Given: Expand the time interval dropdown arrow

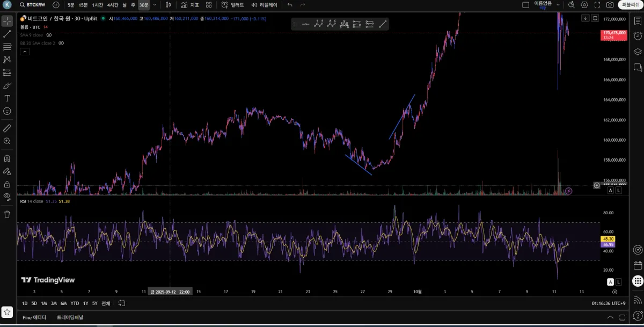Looking at the screenshot, I should pos(155,5).
